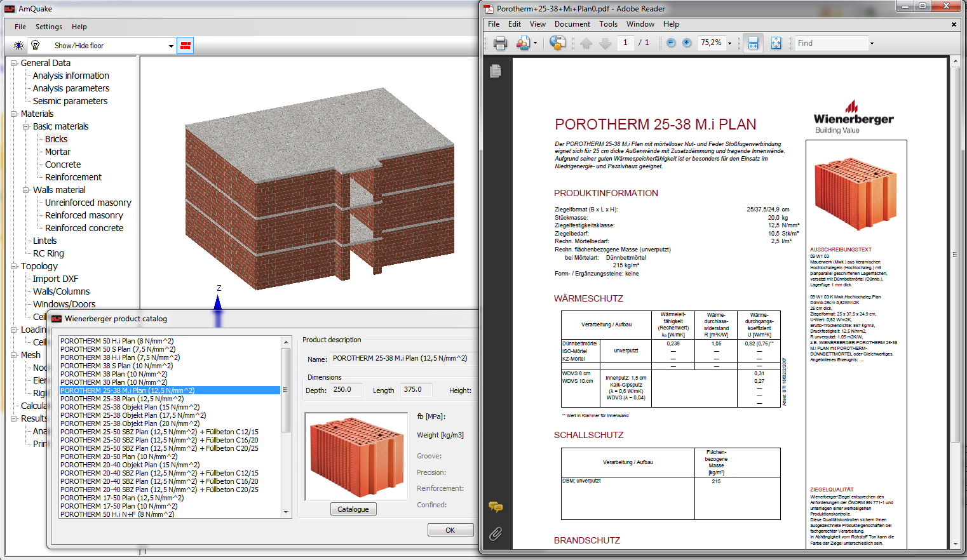Select Import DXF tree item
The image size is (967, 560).
click(55, 279)
